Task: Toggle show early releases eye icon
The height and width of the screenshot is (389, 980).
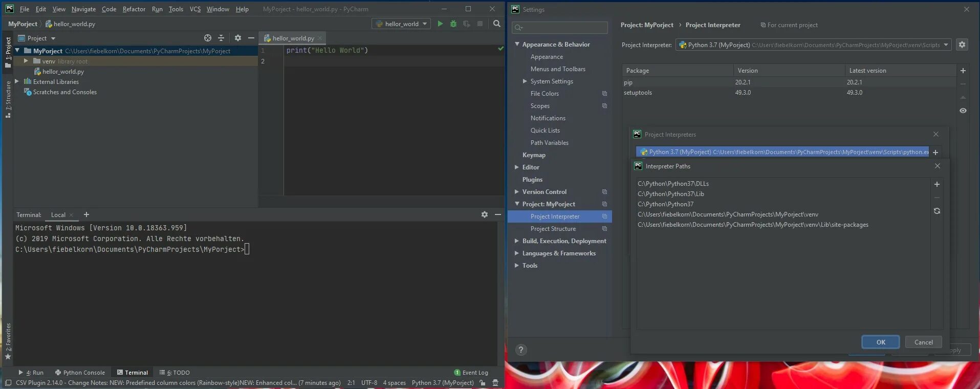Action: [963, 111]
